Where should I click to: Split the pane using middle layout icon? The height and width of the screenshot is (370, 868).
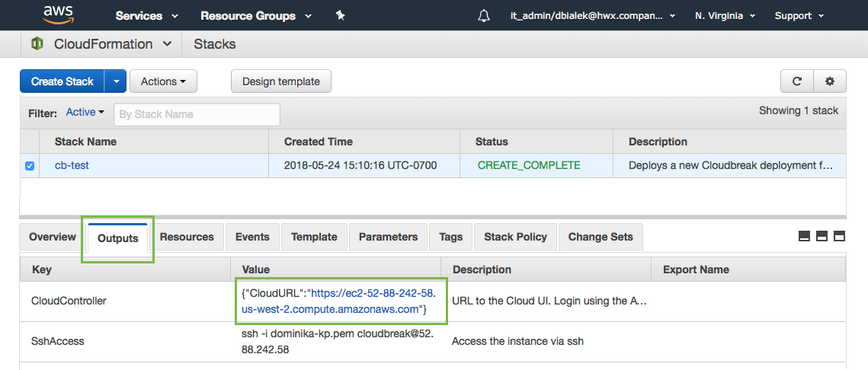822,237
